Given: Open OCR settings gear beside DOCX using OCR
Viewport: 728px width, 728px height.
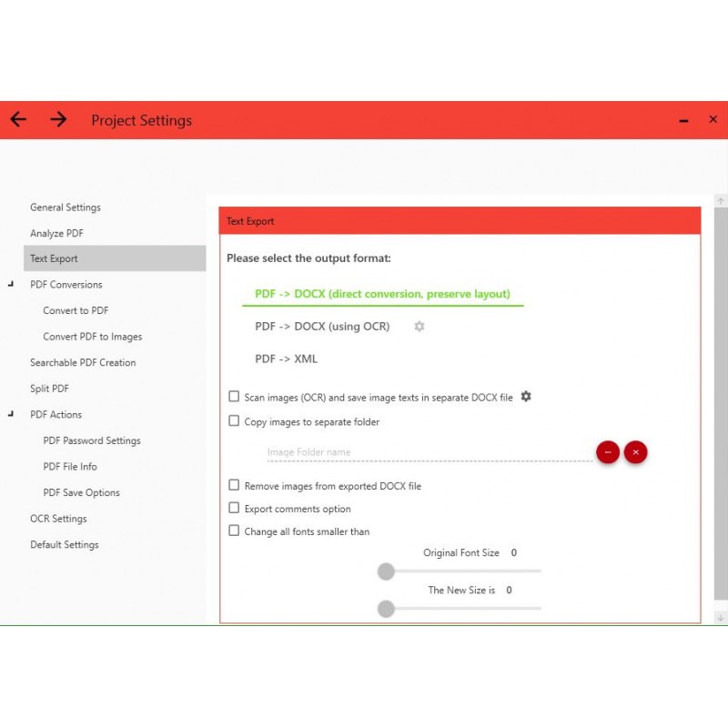Looking at the screenshot, I should coord(420,327).
